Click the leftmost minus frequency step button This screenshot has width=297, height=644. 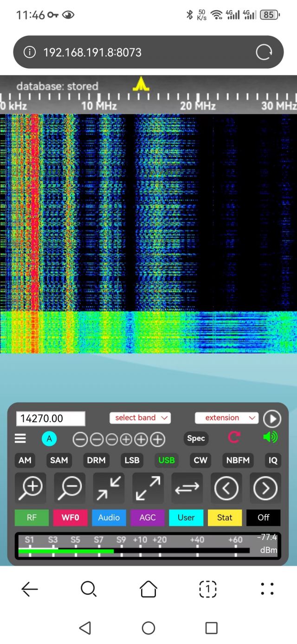click(x=80, y=439)
